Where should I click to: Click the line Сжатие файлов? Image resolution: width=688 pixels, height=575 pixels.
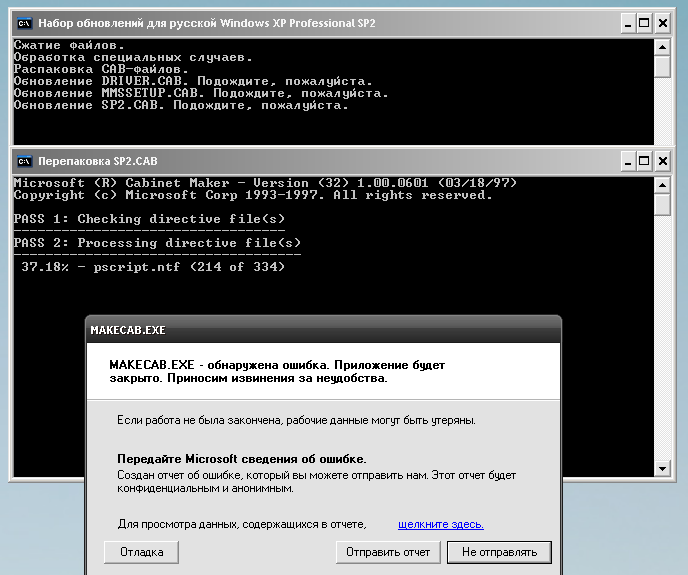(x=69, y=45)
